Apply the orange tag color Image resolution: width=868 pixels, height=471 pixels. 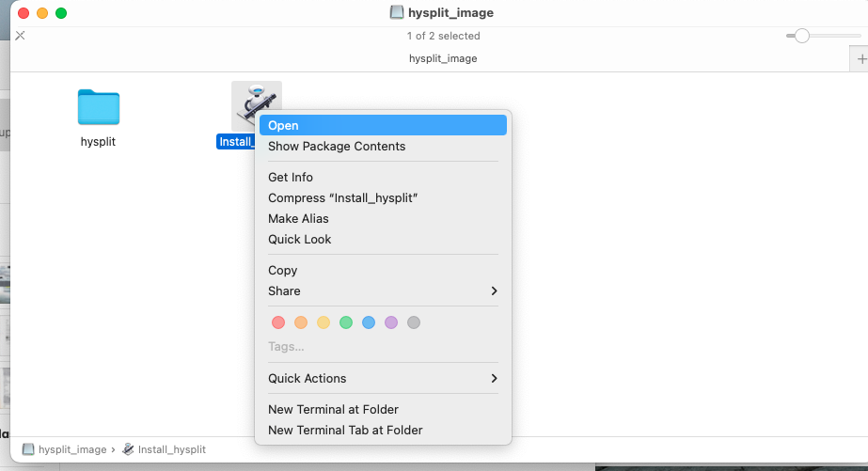(x=301, y=322)
